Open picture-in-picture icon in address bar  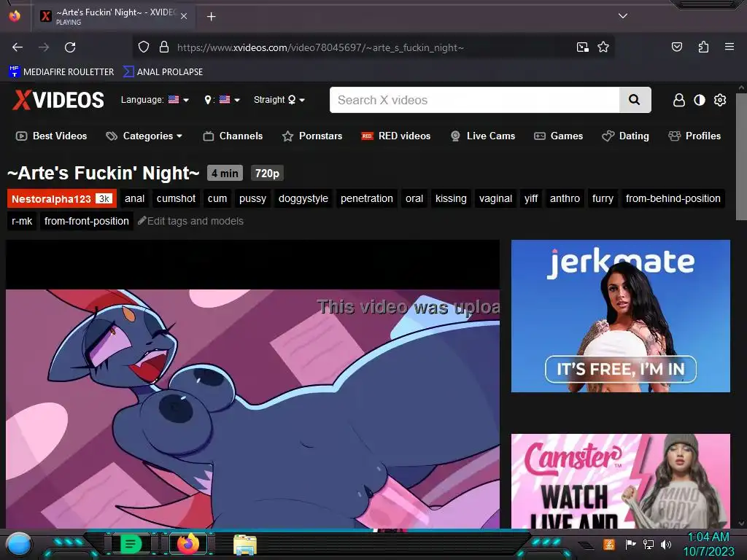coord(582,47)
